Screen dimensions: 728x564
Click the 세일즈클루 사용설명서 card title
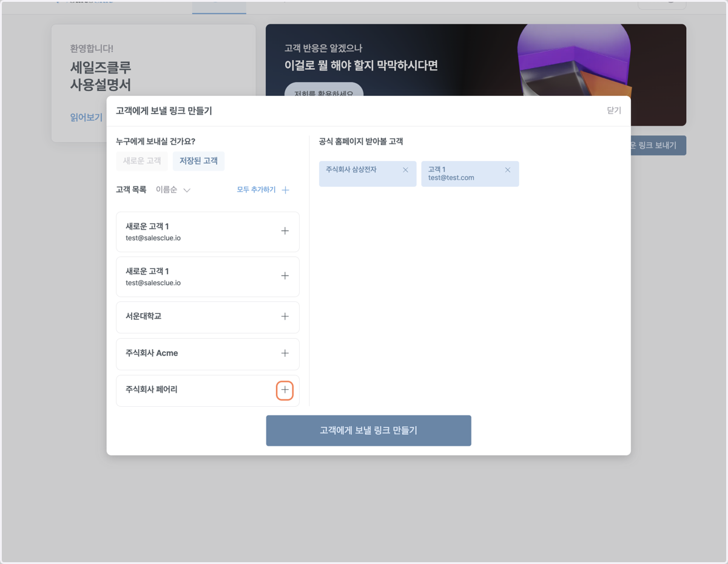pos(101,76)
